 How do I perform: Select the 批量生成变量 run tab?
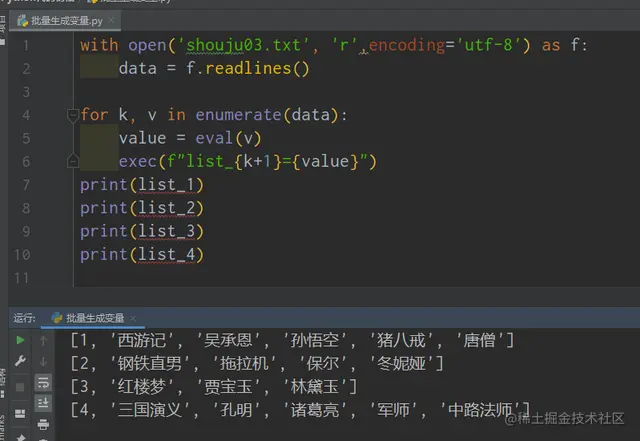[x=94, y=318]
